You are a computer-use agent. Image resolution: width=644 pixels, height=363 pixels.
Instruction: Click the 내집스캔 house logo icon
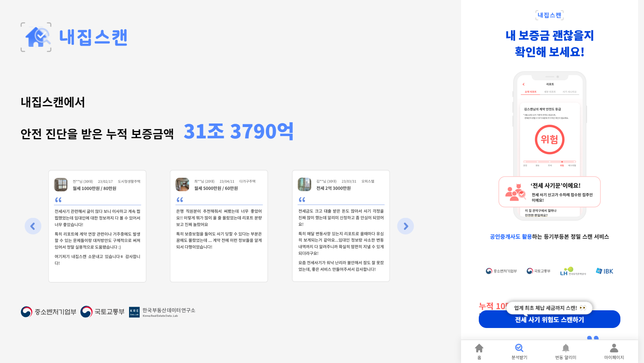[x=36, y=37]
